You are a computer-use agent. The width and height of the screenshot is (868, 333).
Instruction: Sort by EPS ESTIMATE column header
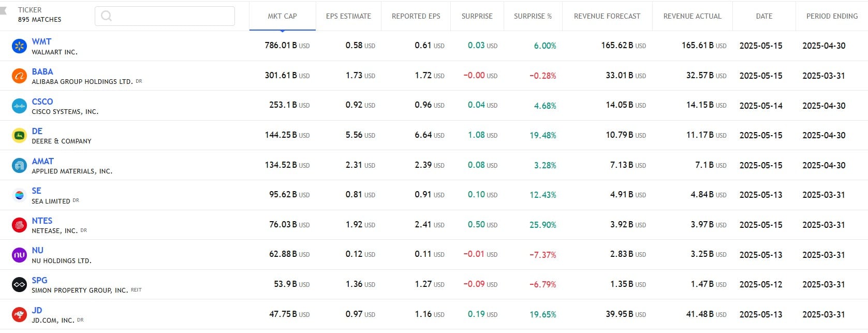(348, 16)
